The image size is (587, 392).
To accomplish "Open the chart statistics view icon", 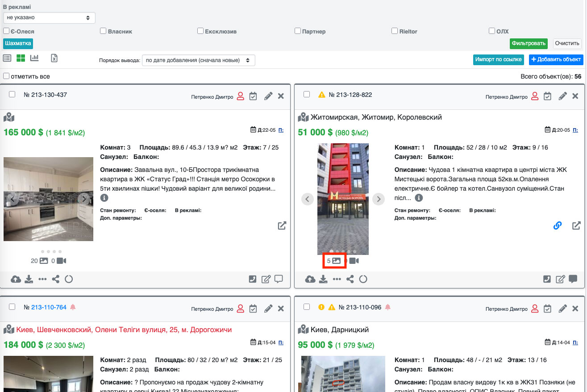I will pos(34,58).
